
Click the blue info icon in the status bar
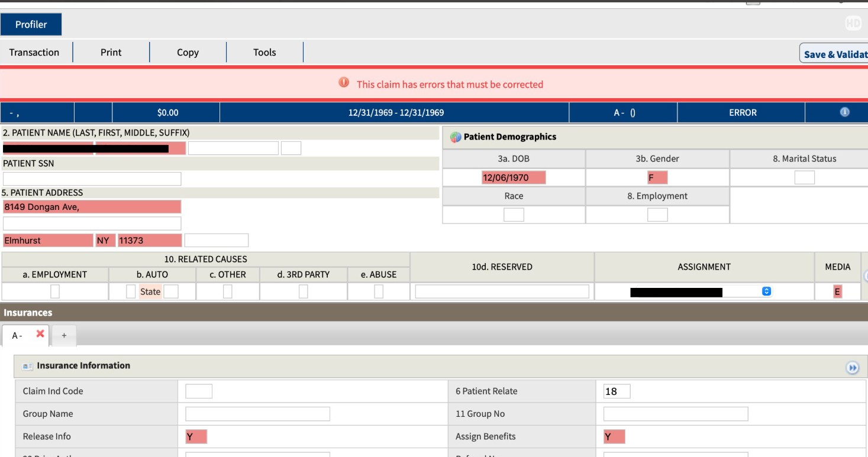pos(844,112)
